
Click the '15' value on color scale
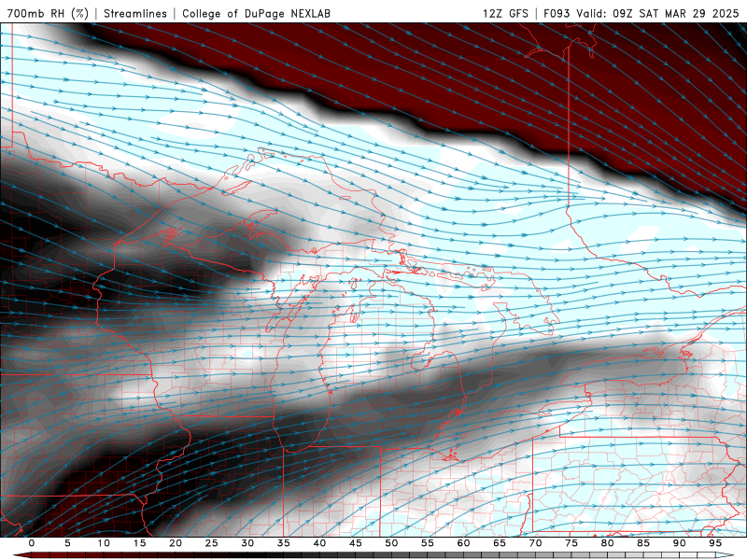pyautogui.click(x=139, y=543)
